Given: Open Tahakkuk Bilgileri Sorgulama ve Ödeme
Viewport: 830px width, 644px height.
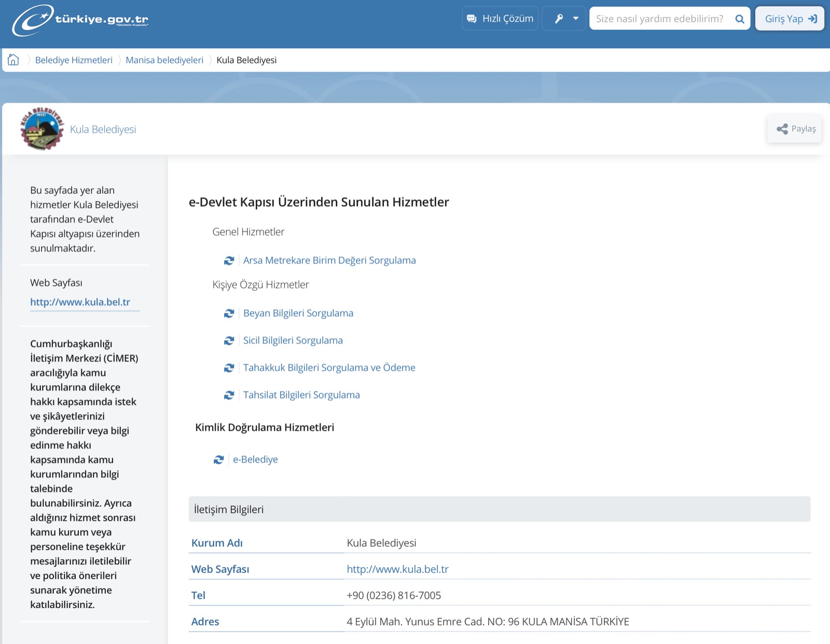Looking at the screenshot, I should click(329, 368).
